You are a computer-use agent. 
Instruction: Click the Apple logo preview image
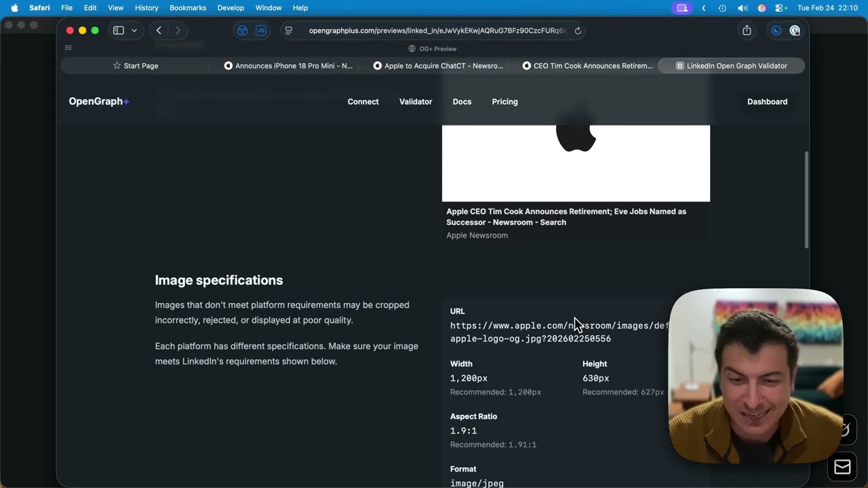click(x=576, y=163)
